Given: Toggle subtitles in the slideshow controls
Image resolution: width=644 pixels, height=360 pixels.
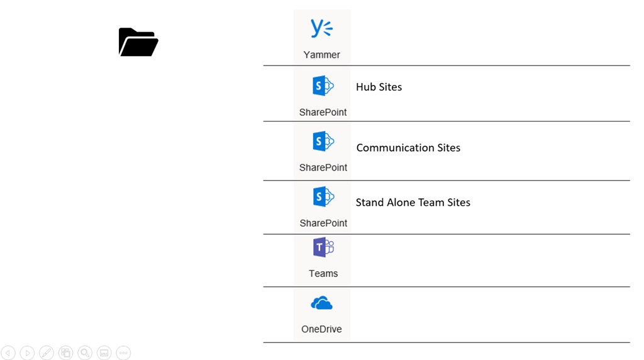Looking at the screenshot, I should click(x=104, y=353).
